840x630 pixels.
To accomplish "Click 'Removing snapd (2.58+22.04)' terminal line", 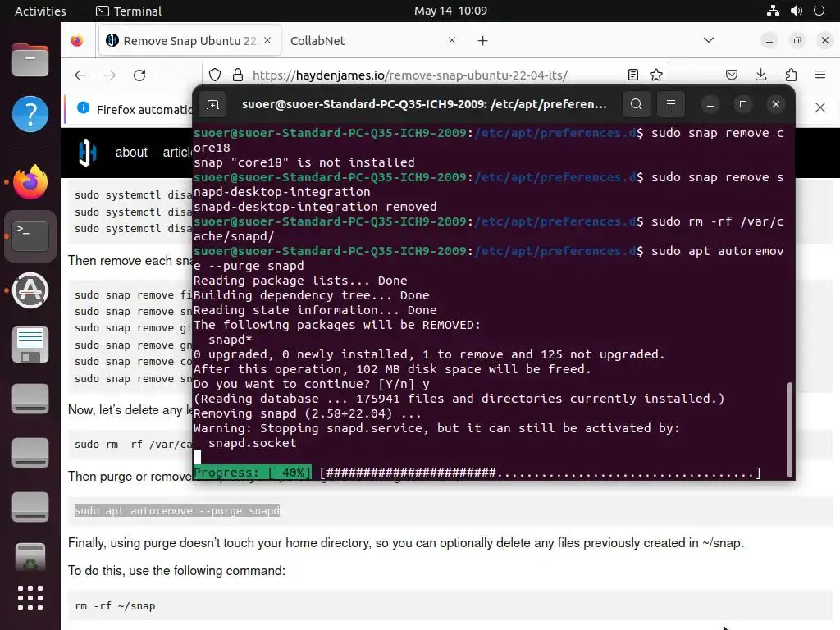I will (307, 413).
